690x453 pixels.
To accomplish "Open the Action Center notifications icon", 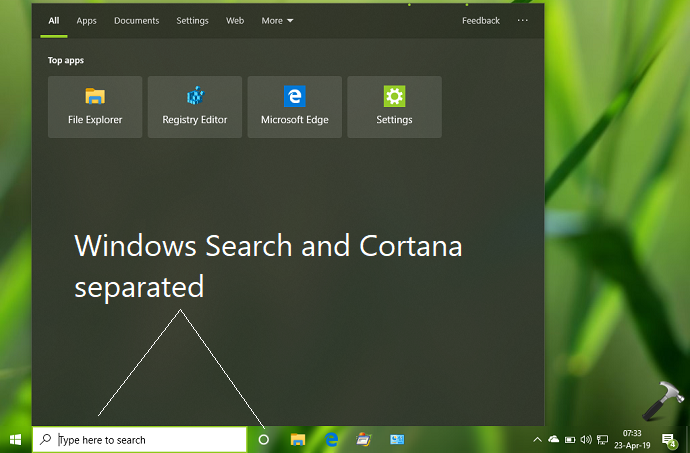I will tap(669, 440).
